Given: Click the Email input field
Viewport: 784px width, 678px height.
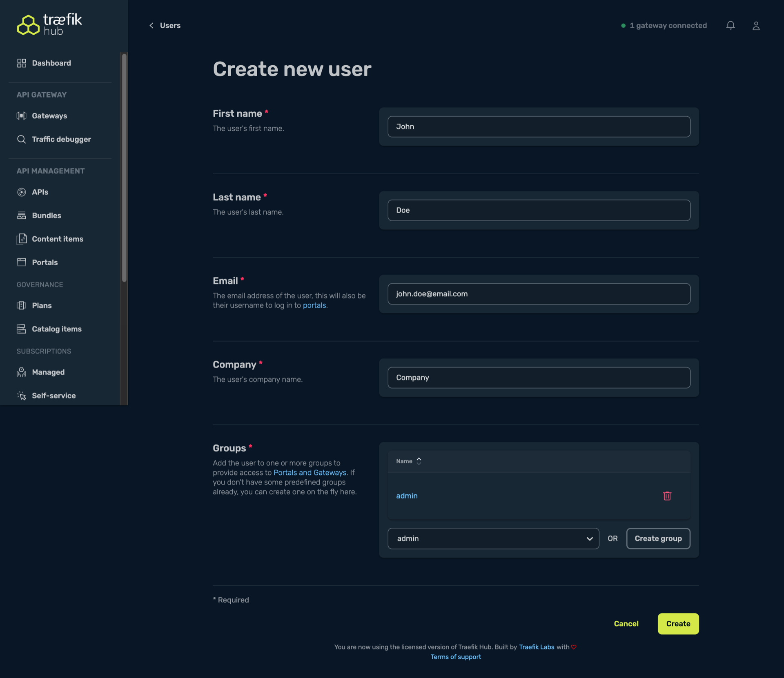Looking at the screenshot, I should pos(539,294).
